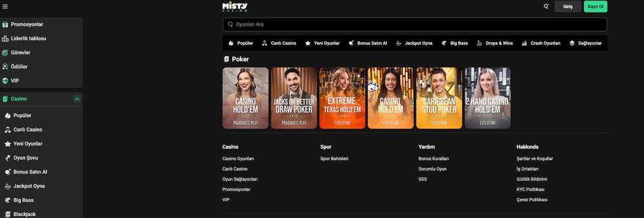
Task: Click the Jackpot Oyna icon in sidebar
Action: pos(8,186)
